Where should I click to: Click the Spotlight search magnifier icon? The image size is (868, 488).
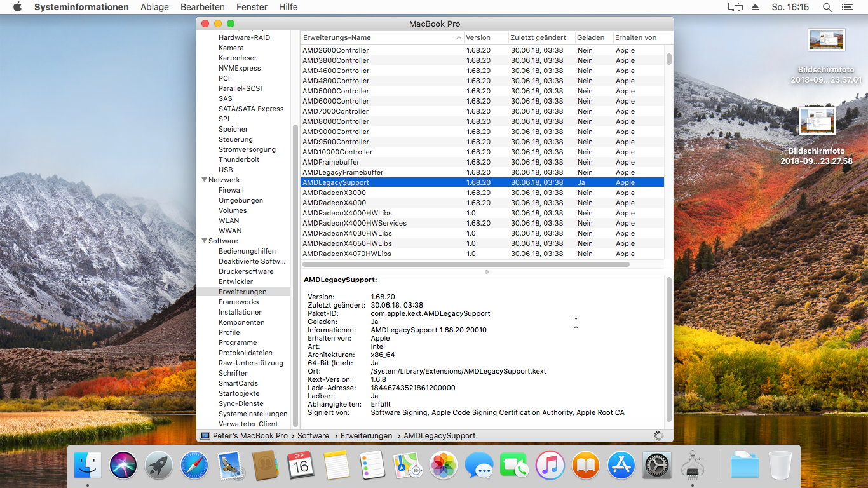click(827, 7)
